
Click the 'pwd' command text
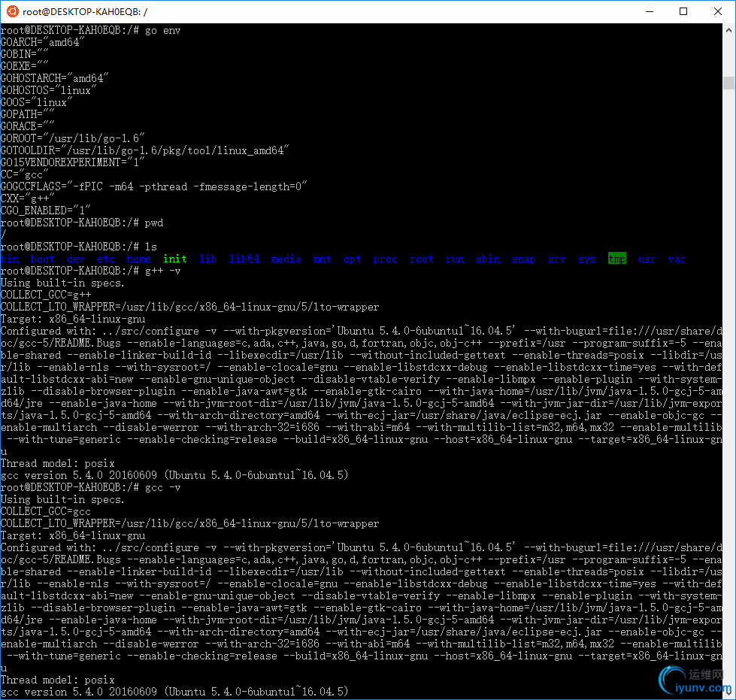(154, 223)
